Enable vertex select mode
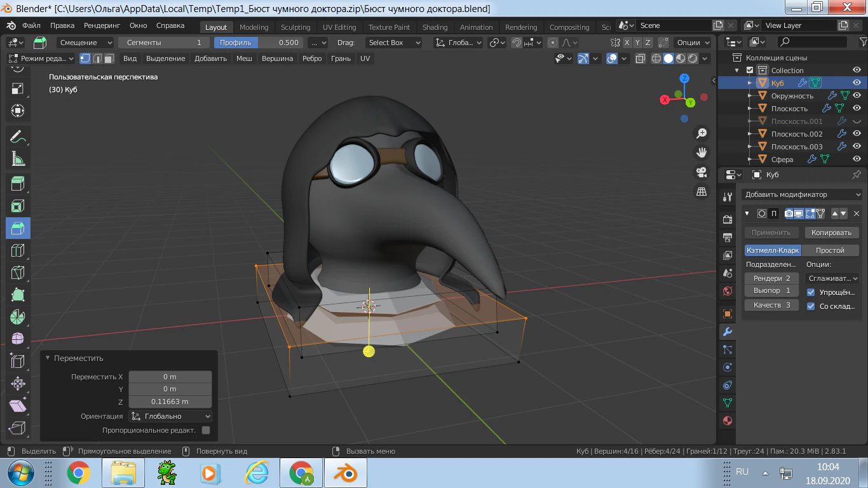The width and height of the screenshot is (868, 488). (x=85, y=58)
